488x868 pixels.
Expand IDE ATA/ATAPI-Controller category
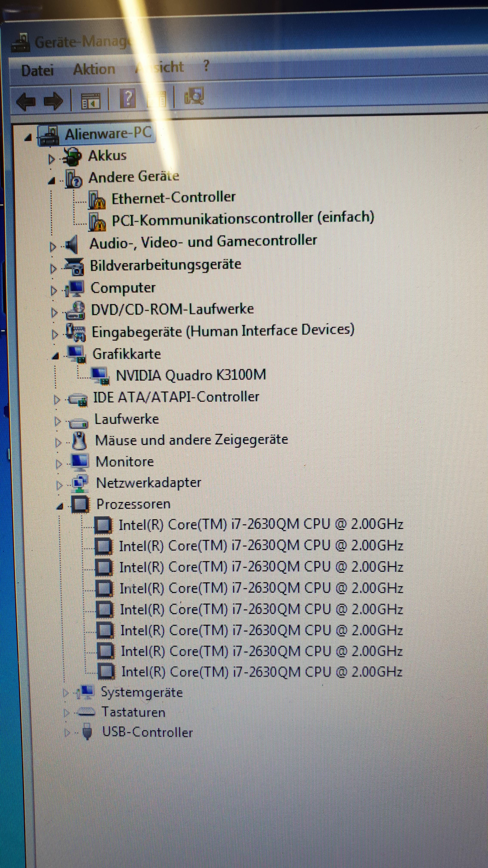pyautogui.click(x=57, y=400)
